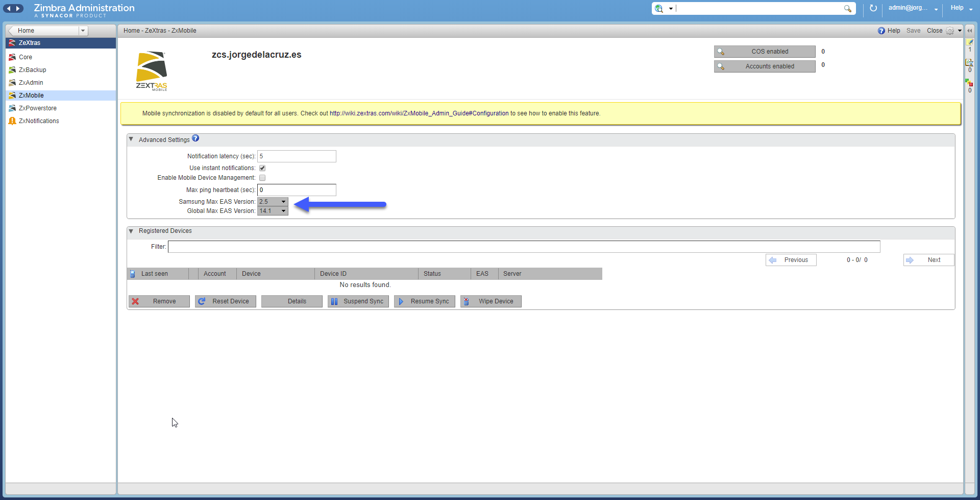Sort by the Device column header
Screen dimensions: 980x500
pos(276,274)
